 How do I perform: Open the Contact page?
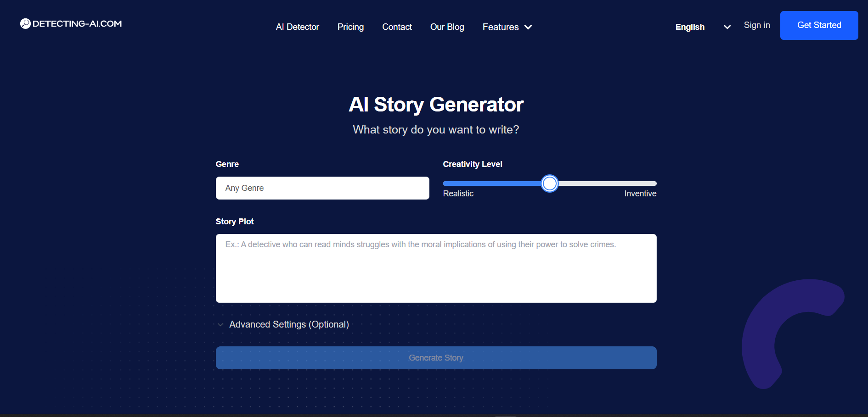[397, 27]
